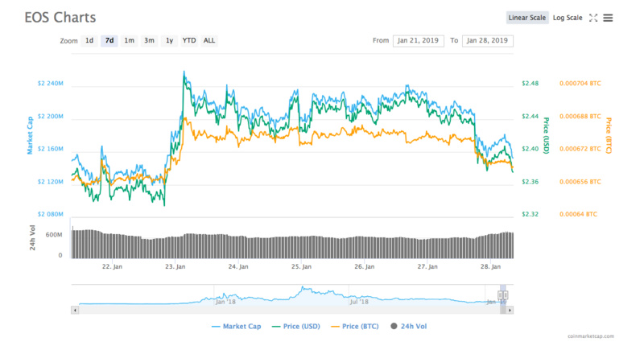
Task: Edit the From date field
Action: (x=418, y=40)
